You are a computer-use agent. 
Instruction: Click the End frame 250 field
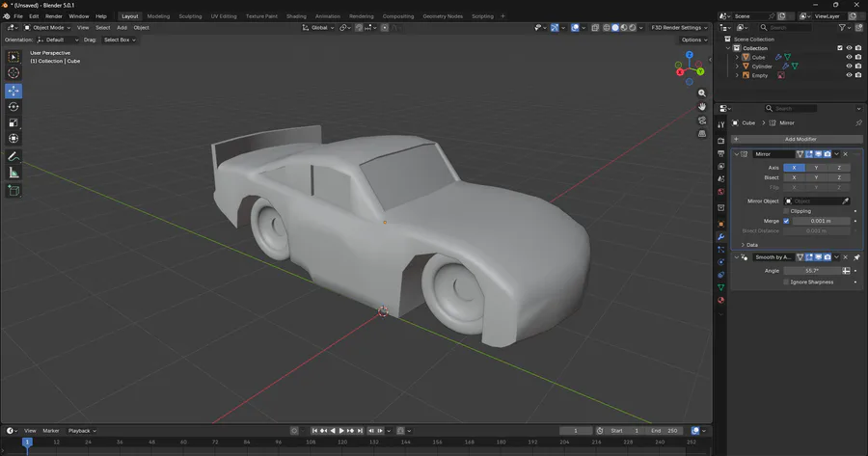665,431
